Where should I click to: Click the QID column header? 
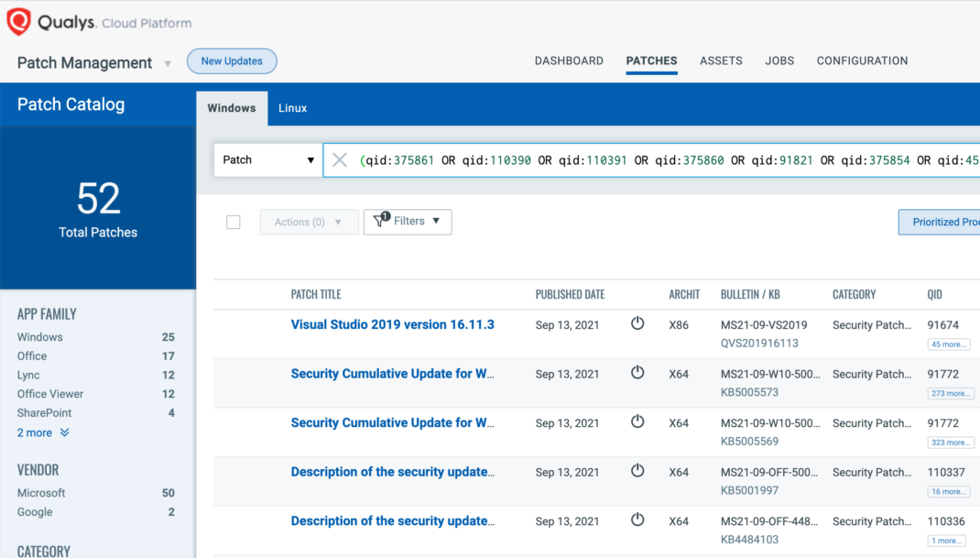click(934, 295)
